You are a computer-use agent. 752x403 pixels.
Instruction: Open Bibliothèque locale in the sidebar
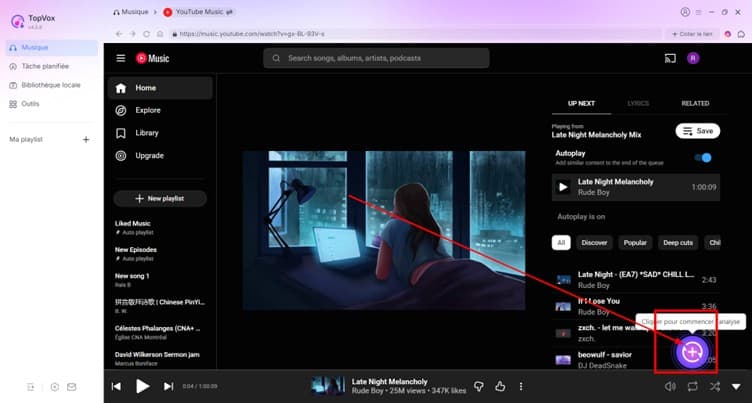coord(50,85)
